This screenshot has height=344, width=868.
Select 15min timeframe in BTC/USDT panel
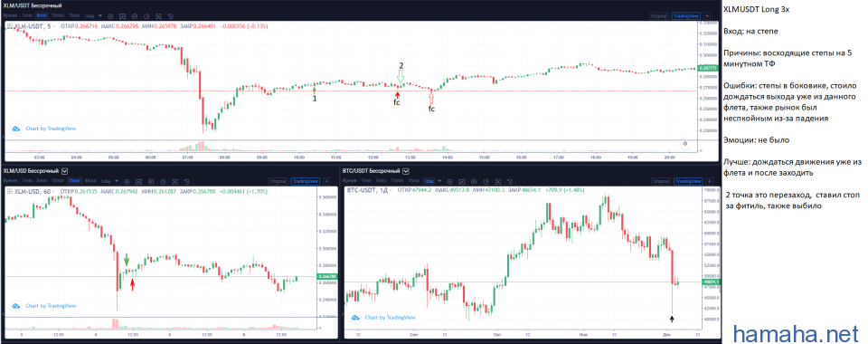[397, 180]
